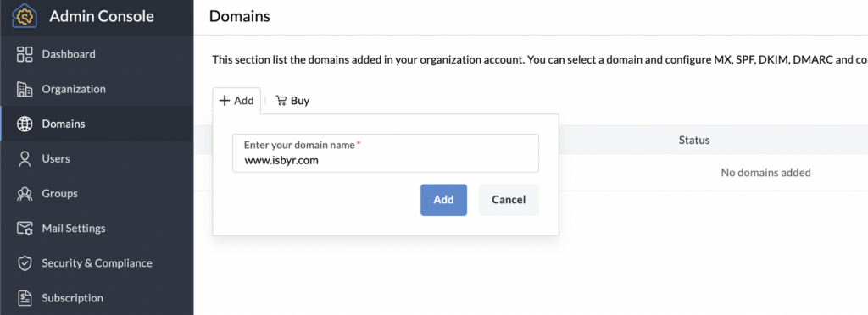Image resolution: width=868 pixels, height=315 pixels.
Task: Click the blue Add button
Action: [443, 200]
